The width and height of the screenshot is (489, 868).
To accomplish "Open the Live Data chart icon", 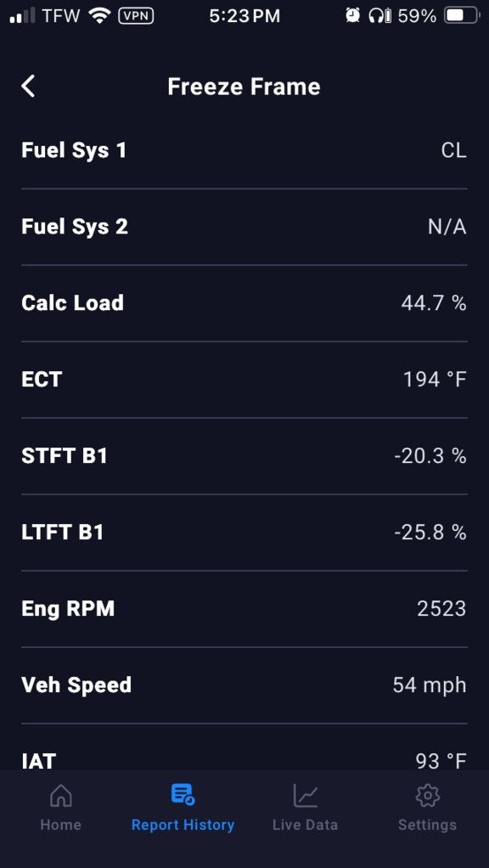I will click(x=306, y=796).
